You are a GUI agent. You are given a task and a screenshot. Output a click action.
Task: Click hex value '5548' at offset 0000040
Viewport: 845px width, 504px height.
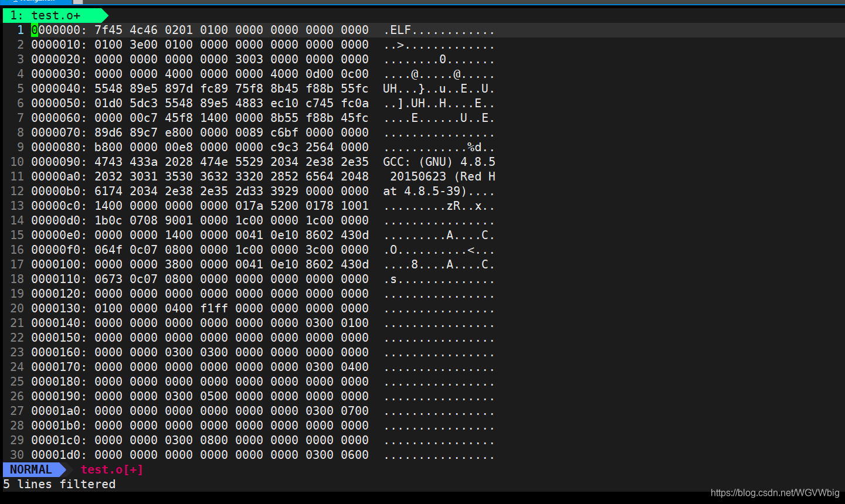pos(108,88)
